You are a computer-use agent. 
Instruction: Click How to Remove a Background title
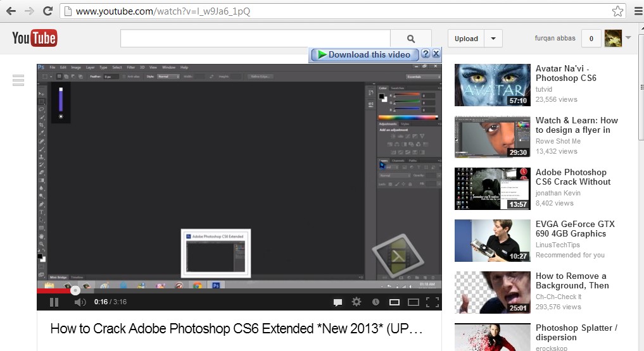572,281
